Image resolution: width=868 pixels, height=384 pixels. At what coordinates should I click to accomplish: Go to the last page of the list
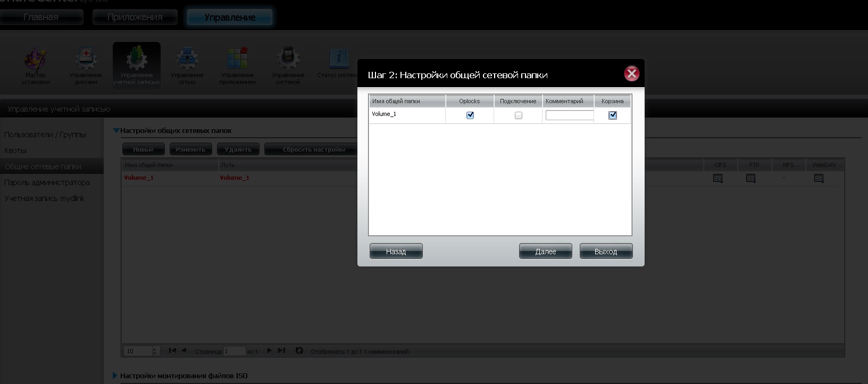pyautogui.click(x=282, y=350)
